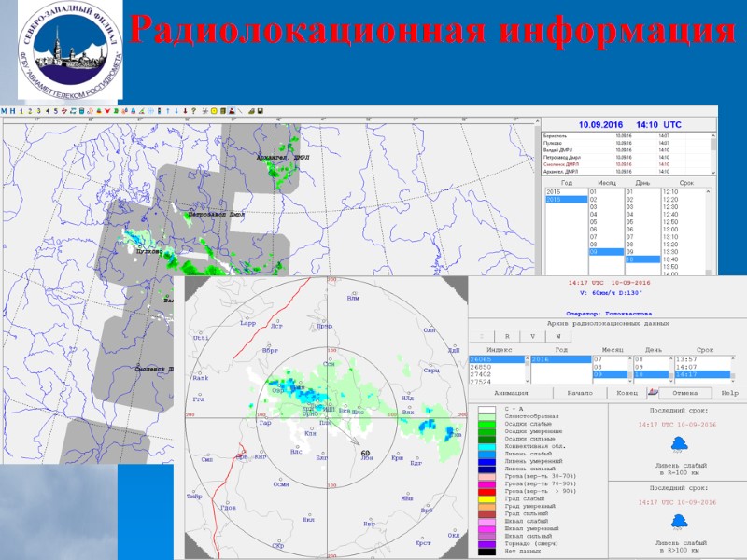Select toolbar number 1 icon
This screenshot has height=560, width=747.
(x=21, y=111)
